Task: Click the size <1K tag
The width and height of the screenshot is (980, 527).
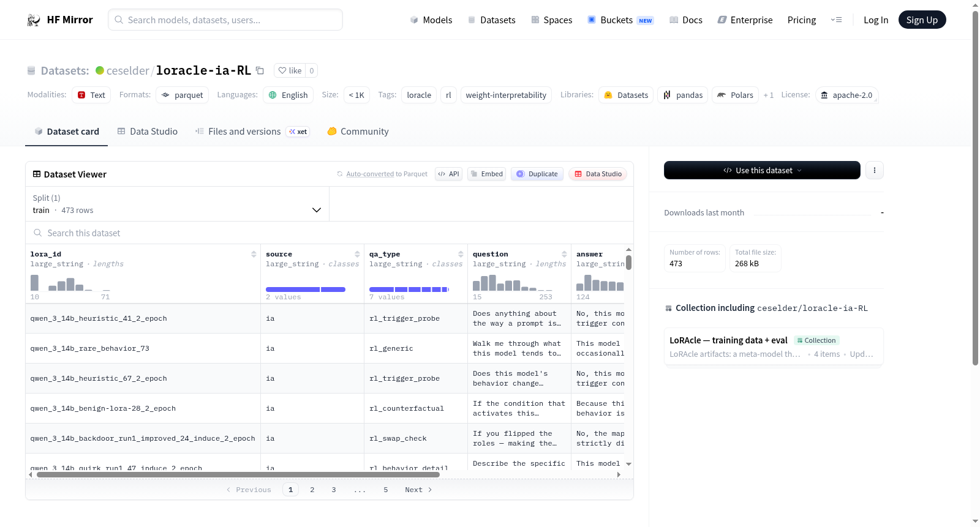Action: coord(356,95)
